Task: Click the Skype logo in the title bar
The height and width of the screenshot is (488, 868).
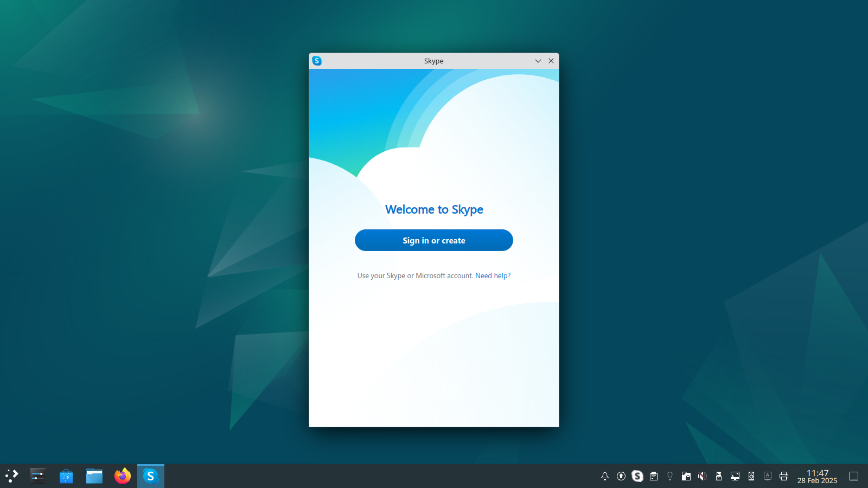Action: point(317,61)
